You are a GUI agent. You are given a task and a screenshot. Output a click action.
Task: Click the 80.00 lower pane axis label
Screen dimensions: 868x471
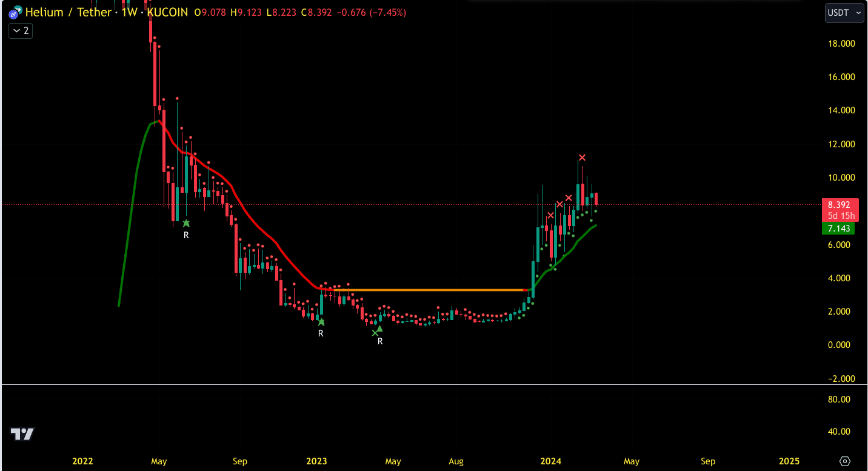840,399
